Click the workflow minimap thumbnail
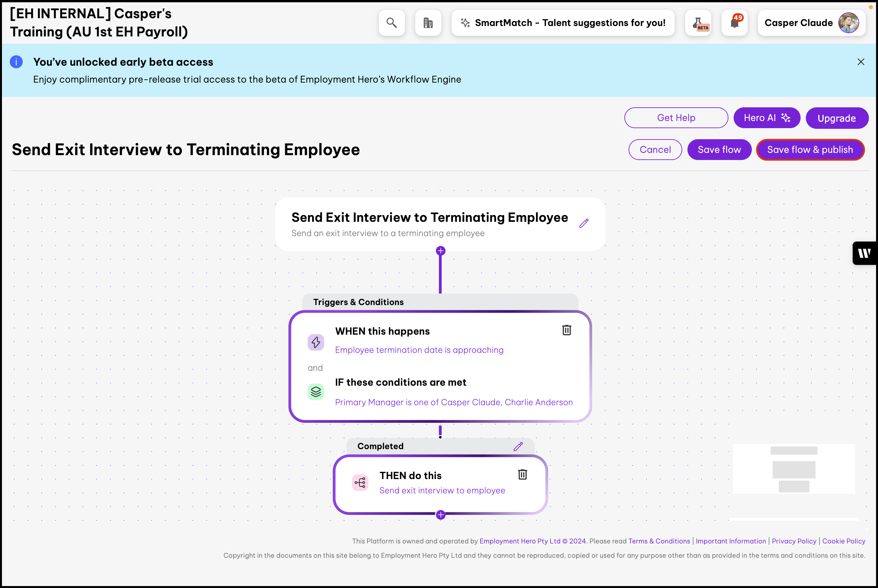 [794, 469]
